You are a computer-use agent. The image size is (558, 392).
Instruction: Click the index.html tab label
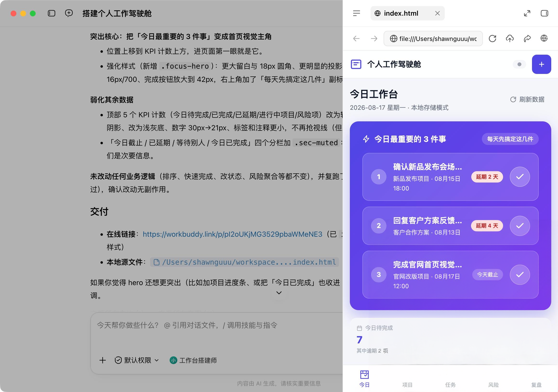click(x=401, y=13)
